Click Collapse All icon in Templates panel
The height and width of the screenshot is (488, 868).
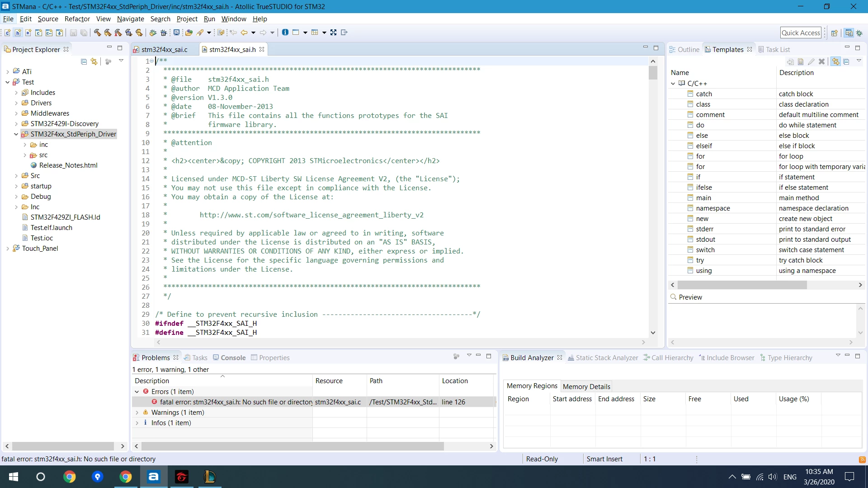(x=846, y=61)
